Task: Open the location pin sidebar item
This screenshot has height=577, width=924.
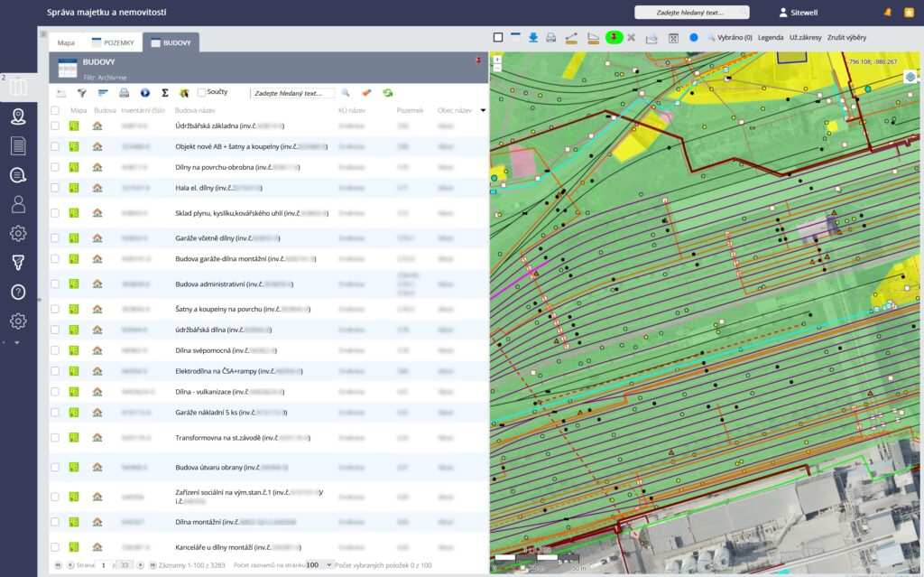Action: [18, 116]
